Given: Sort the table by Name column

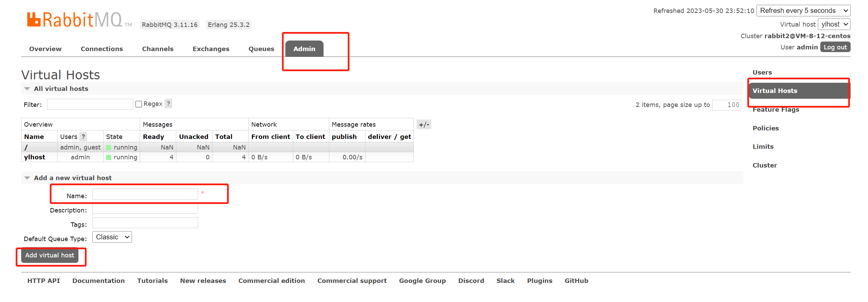Looking at the screenshot, I should (x=34, y=137).
